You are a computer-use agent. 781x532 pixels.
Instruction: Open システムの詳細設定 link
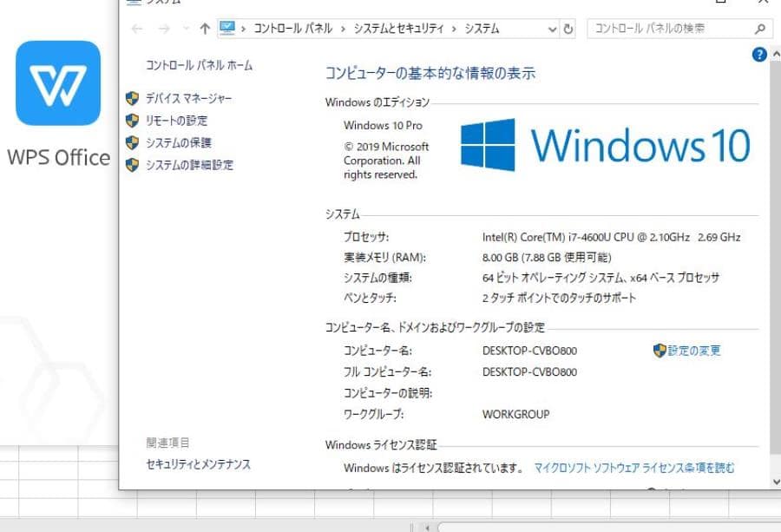tap(189, 165)
